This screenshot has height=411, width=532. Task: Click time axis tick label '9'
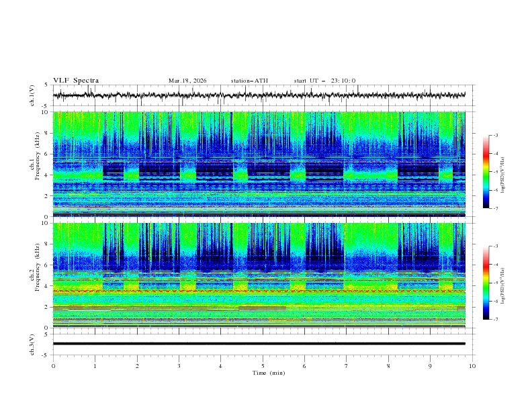click(x=430, y=366)
